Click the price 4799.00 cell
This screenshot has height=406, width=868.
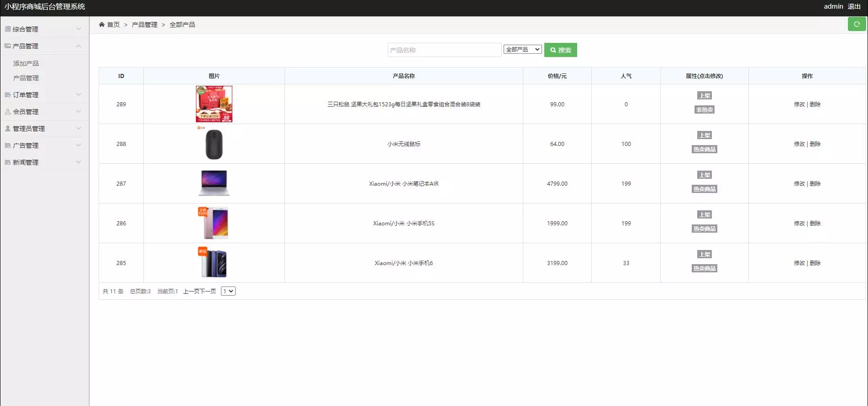557,183
